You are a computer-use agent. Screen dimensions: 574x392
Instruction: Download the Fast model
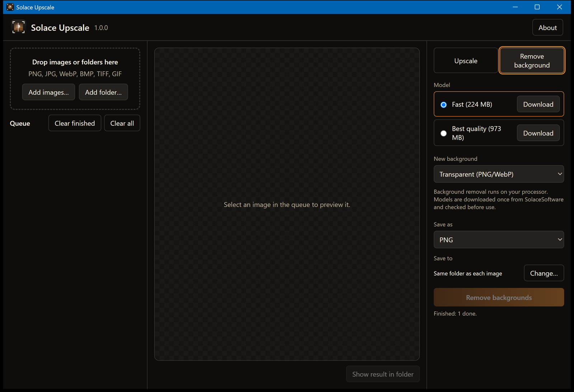pyautogui.click(x=538, y=104)
